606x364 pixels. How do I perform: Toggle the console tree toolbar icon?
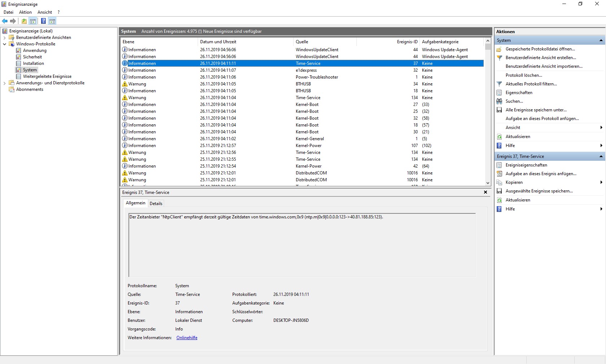33,21
